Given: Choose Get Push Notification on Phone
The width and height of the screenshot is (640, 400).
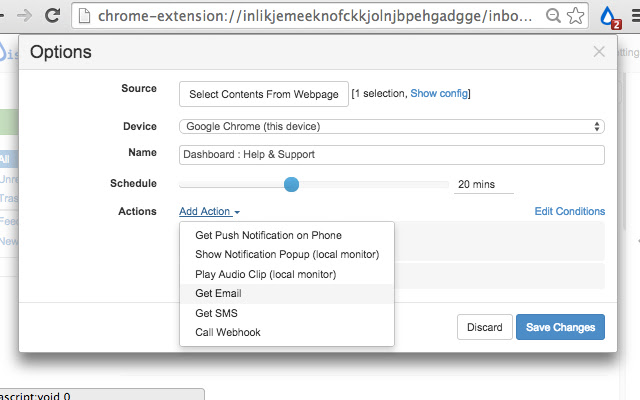Looking at the screenshot, I should pyautogui.click(x=268, y=236).
